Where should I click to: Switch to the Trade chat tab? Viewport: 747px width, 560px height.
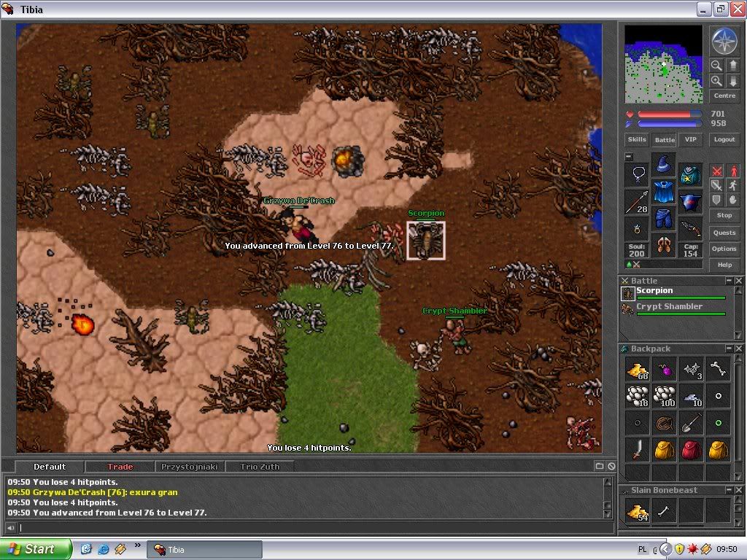[x=120, y=467]
